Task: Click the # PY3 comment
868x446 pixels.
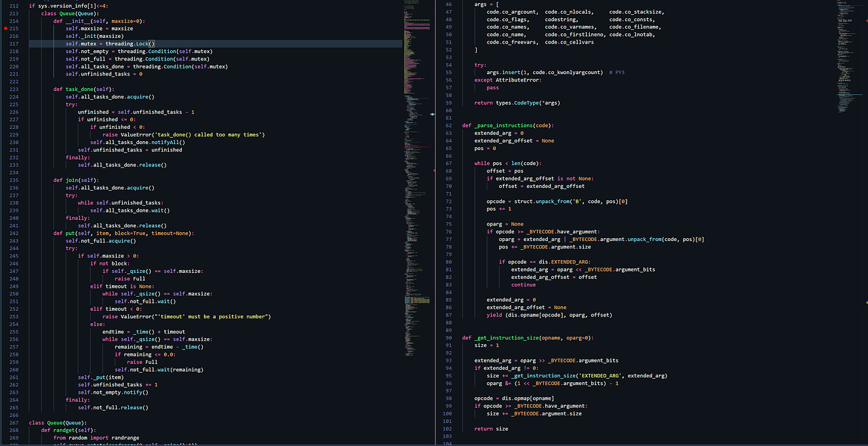Action: (616, 73)
